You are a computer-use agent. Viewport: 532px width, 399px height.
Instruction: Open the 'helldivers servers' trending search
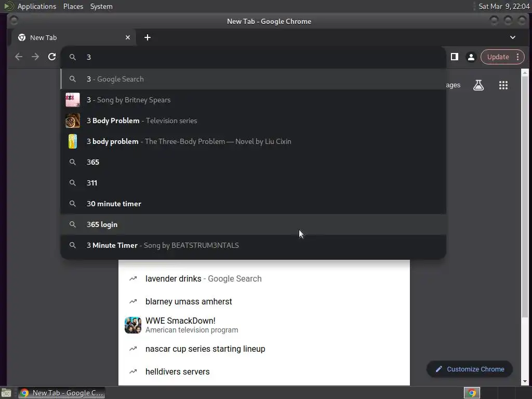coord(264,371)
